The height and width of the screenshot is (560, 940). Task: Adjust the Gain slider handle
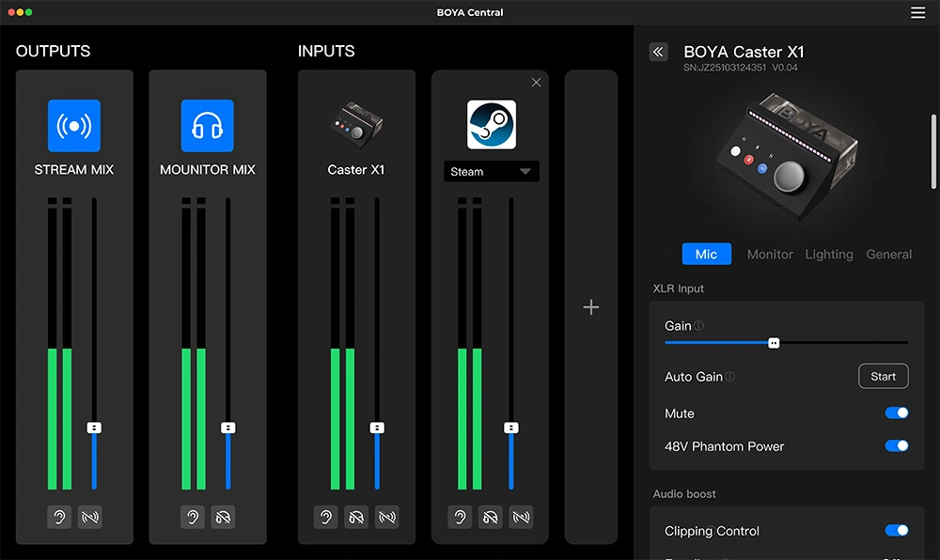click(x=774, y=343)
